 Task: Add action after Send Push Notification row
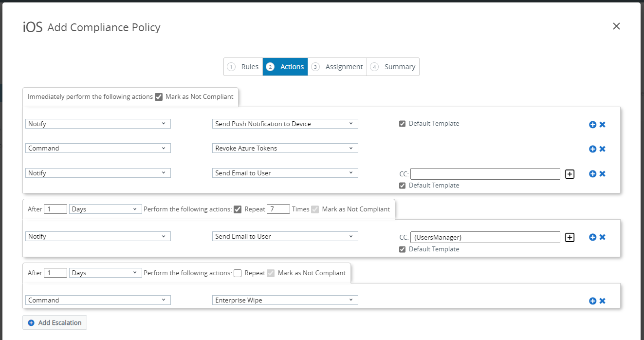pos(592,125)
